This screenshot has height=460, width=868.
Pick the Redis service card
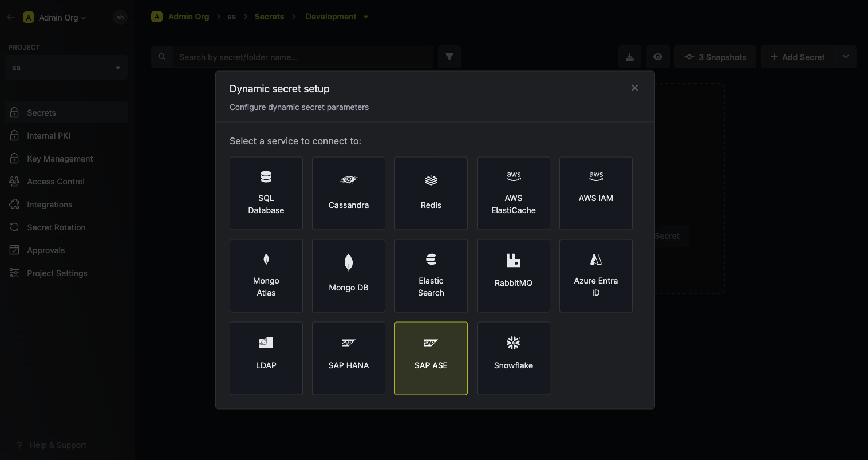click(431, 193)
